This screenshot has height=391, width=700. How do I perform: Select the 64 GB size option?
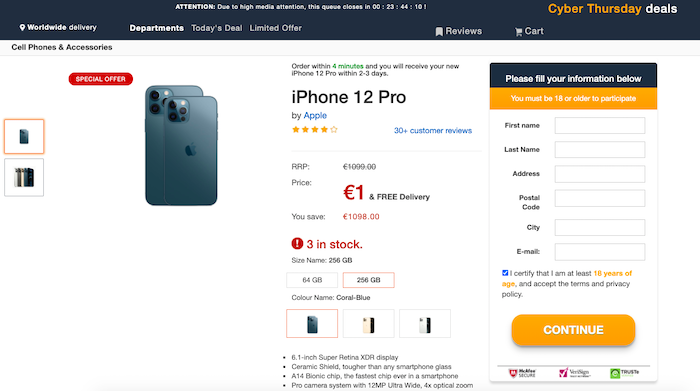pos(312,280)
